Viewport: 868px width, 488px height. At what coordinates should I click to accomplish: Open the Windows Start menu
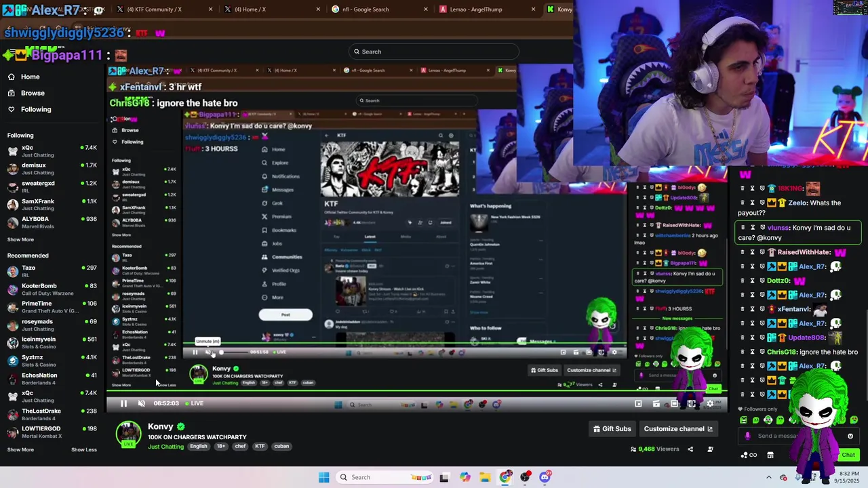pos(324,477)
